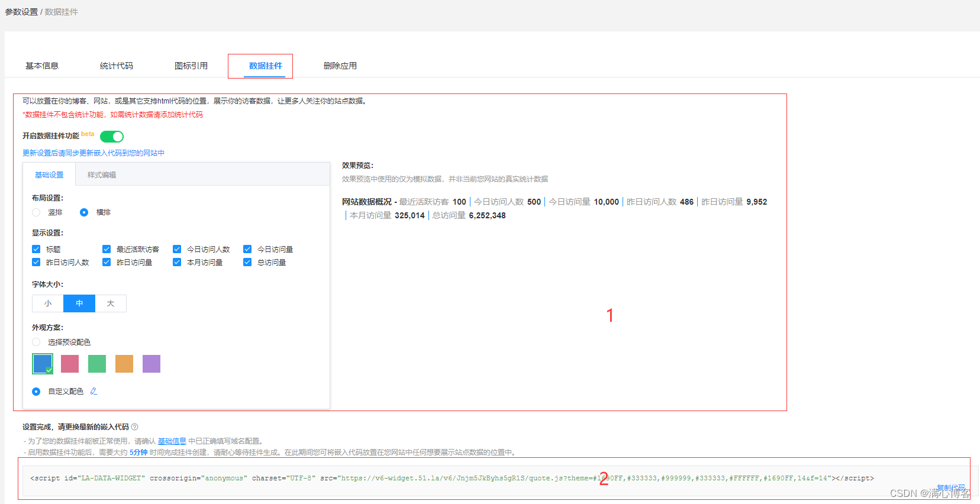Switch to the 样式编辑 sub-tab

[102, 175]
